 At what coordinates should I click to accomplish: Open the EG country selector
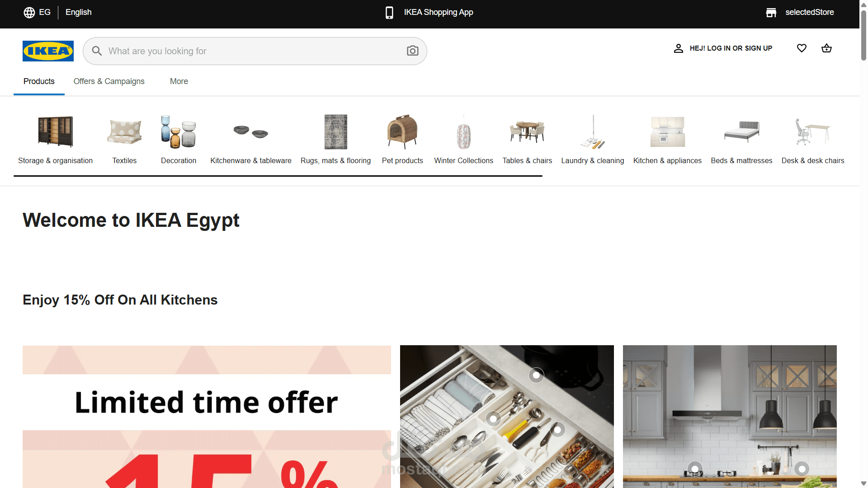click(x=37, y=12)
